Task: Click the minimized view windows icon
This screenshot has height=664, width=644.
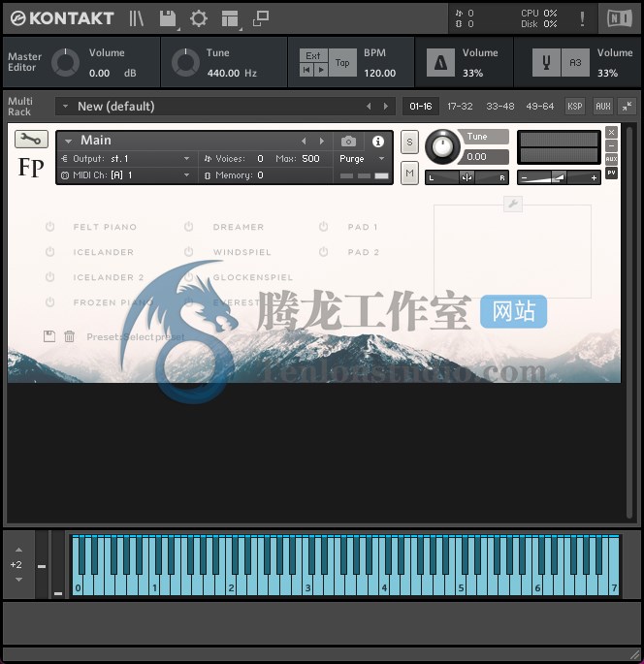Action: tap(261, 18)
